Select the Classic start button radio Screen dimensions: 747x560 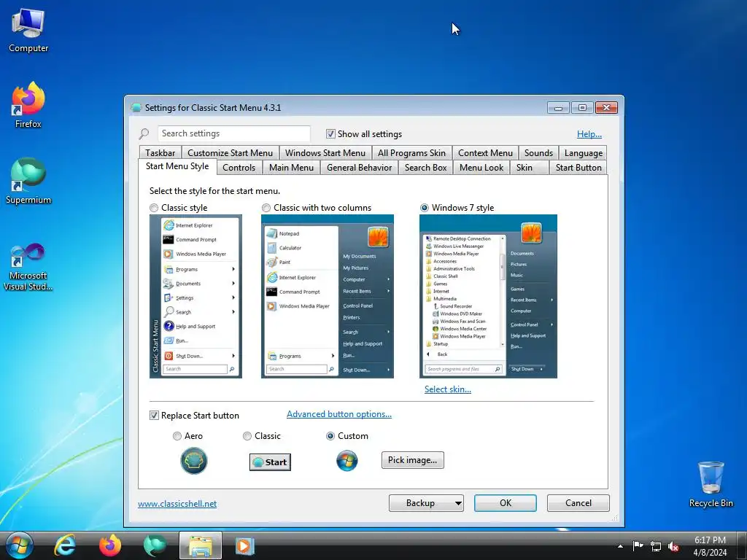click(247, 436)
